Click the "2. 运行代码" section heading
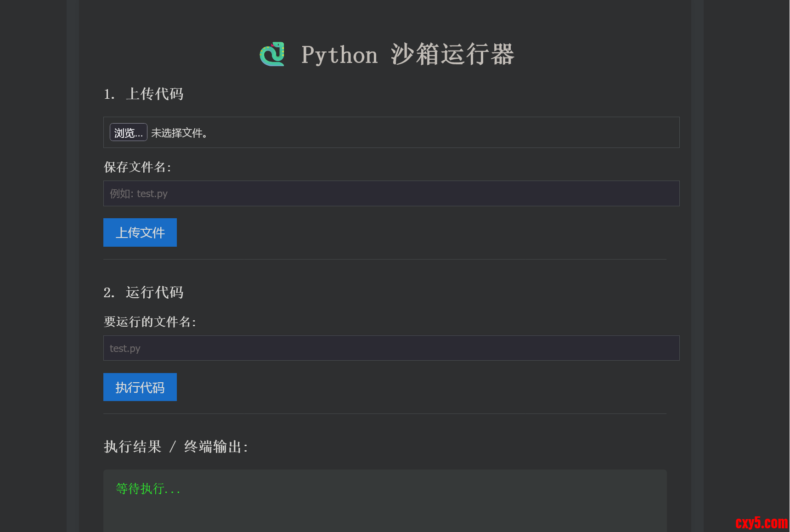Screen dimensions: 790x532 click(144, 293)
